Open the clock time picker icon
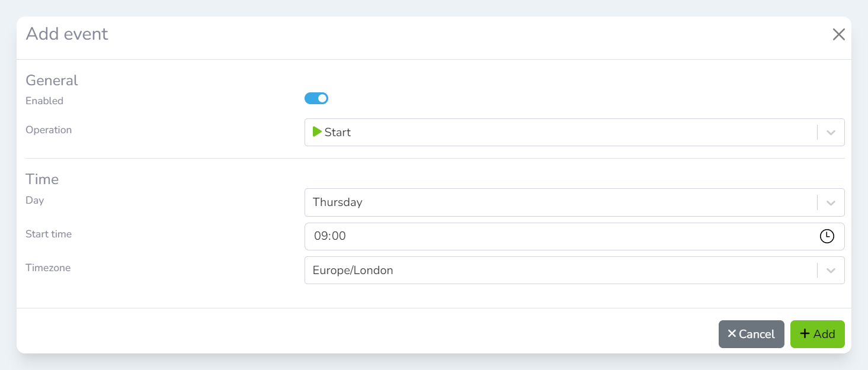Screen dimensions: 868x370 [827, 236]
